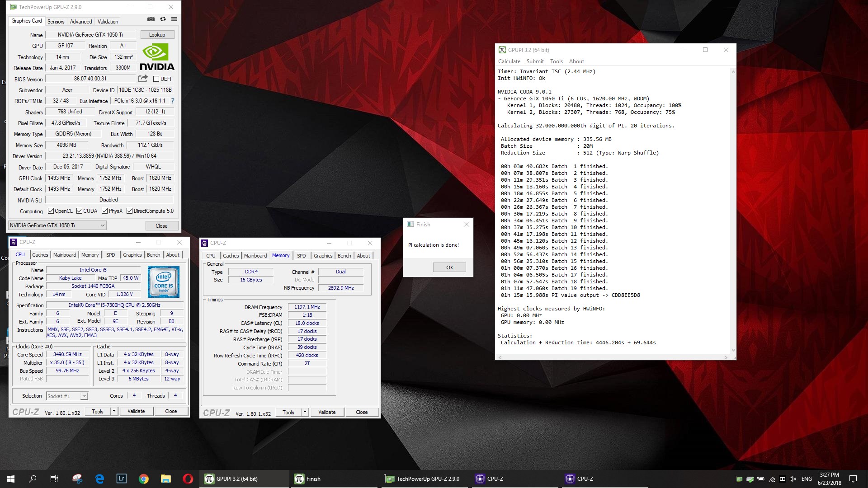Click Validate in left CPU-Z window
This screenshot has height=488, width=868.
pyautogui.click(x=136, y=411)
